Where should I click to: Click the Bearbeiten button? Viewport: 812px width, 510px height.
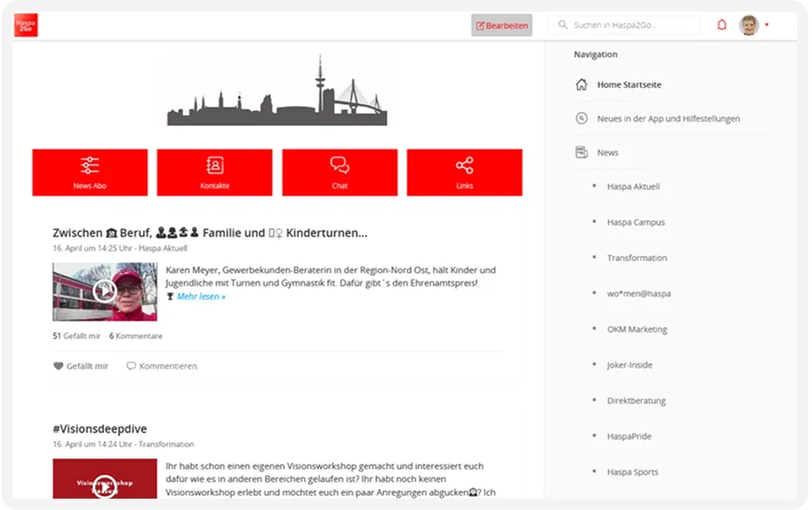[501, 25]
